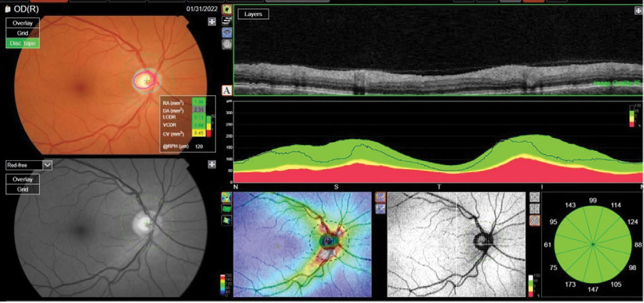
Task: Select the upper SP deviation map icon
Action: click(x=380, y=197)
